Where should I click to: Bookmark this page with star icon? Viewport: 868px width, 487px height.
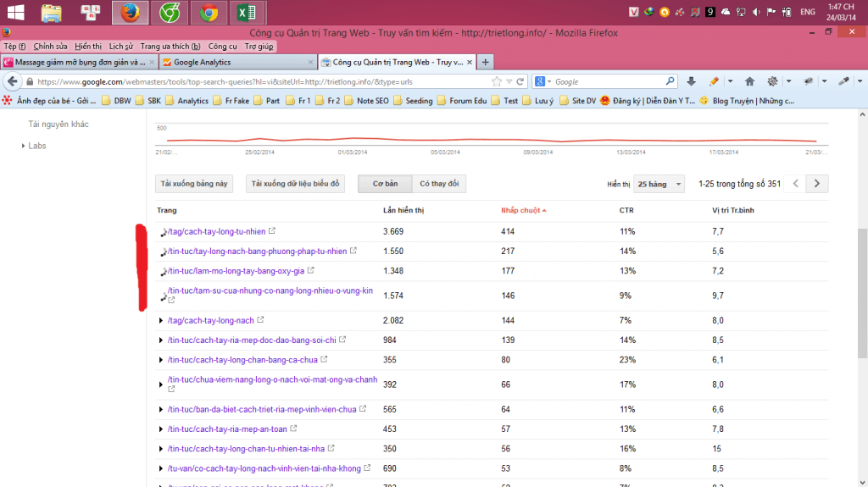pos(497,81)
